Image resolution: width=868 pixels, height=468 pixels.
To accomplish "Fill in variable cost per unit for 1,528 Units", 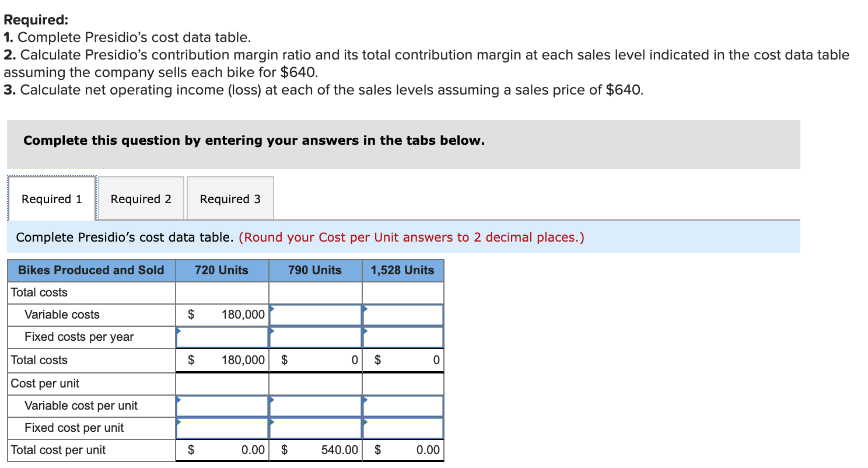I will 402,406.
